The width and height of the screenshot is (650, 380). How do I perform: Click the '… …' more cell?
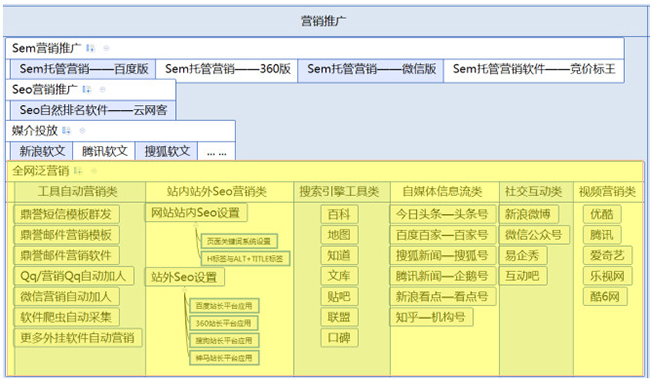[216, 152]
